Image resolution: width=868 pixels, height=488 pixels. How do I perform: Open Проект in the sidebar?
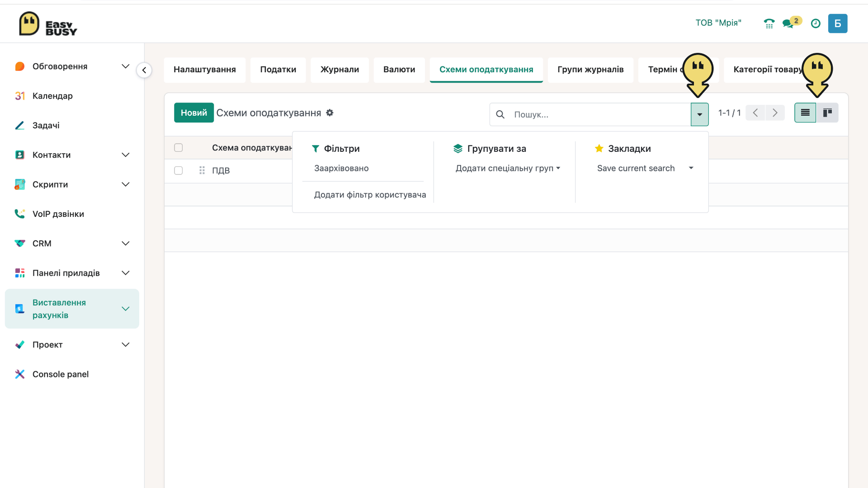[47, 345]
